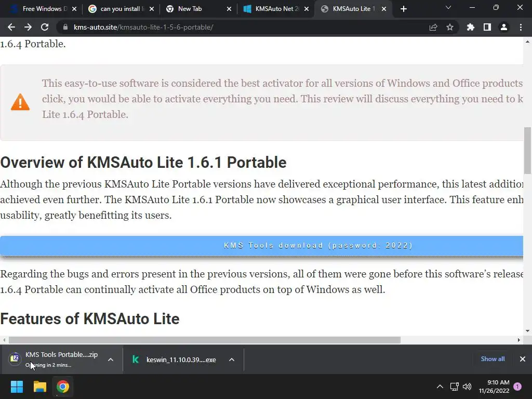Toggle the browser side panel

click(x=487, y=27)
